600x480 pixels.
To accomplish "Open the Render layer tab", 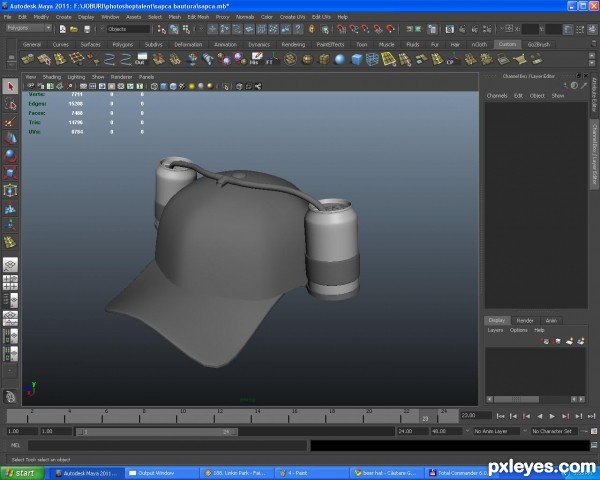I will (x=525, y=320).
